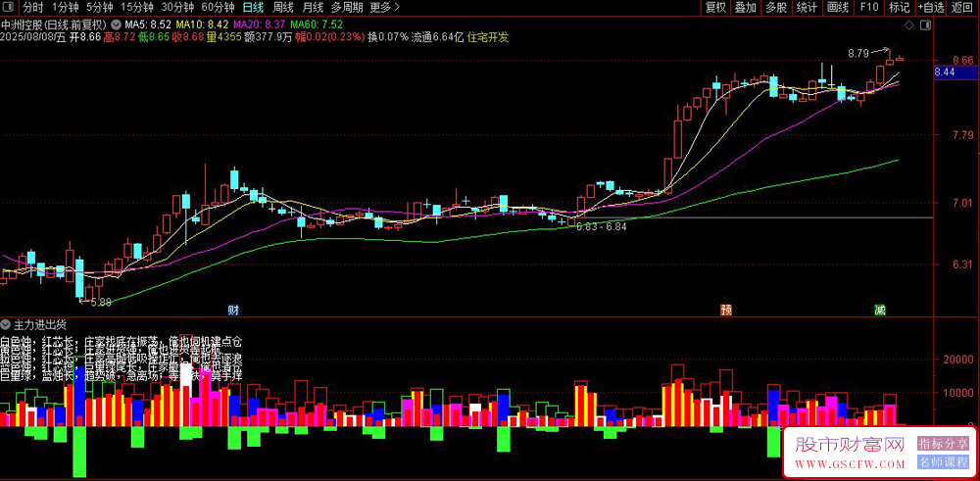Click the 住宅开发 sector link
Image resolution: width=980 pixels, height=481 pixels.
488,37
